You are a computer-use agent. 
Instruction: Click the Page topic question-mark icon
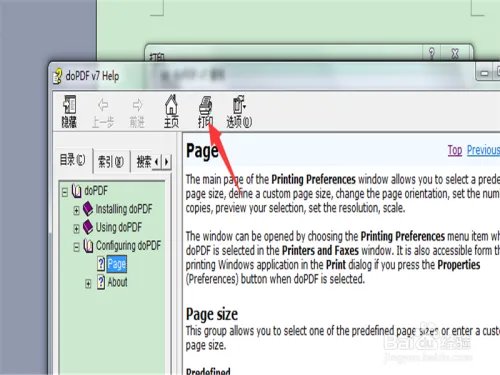101,264
